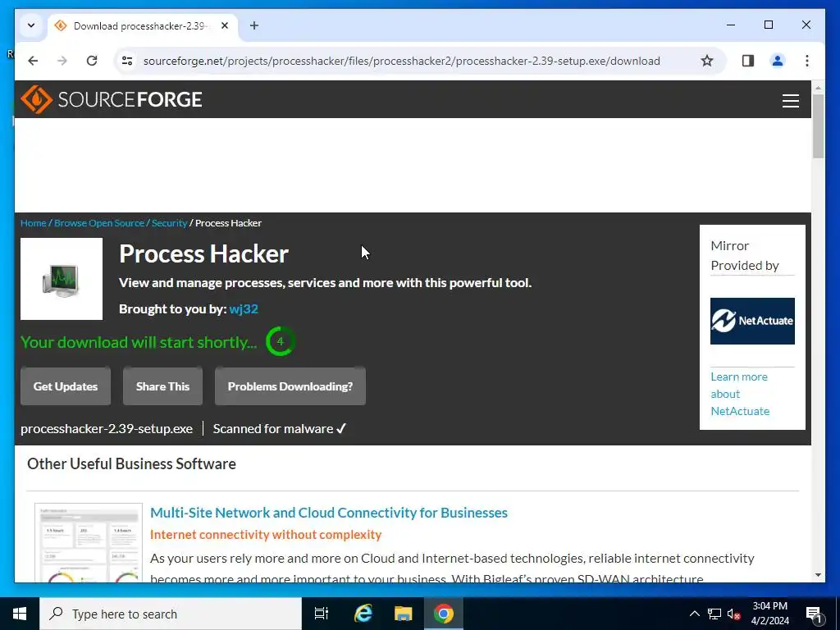Click the scrollbar down arrow
This screenshot has width=840, height=630.
click(818, 575)
